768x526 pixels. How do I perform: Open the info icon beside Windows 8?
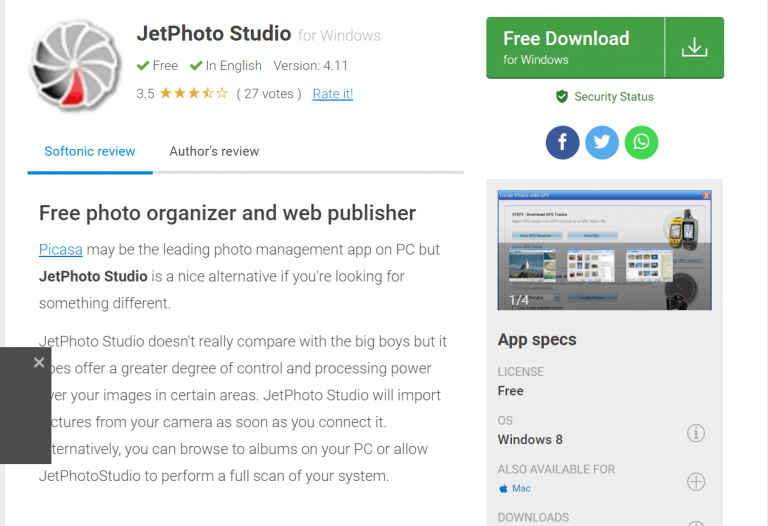696,433
